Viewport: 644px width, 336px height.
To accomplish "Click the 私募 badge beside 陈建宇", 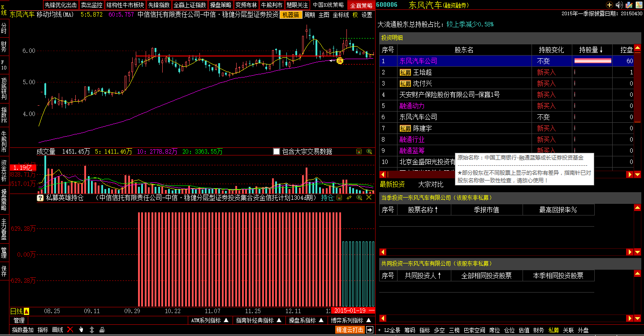I will coord(405,128).
